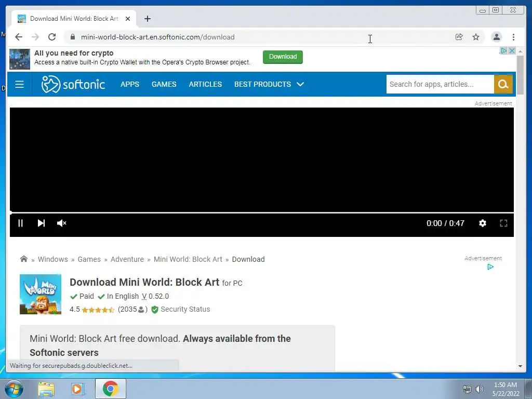Open the Security Status link
The width and height of the screenshot is (532, 399).
185,309
